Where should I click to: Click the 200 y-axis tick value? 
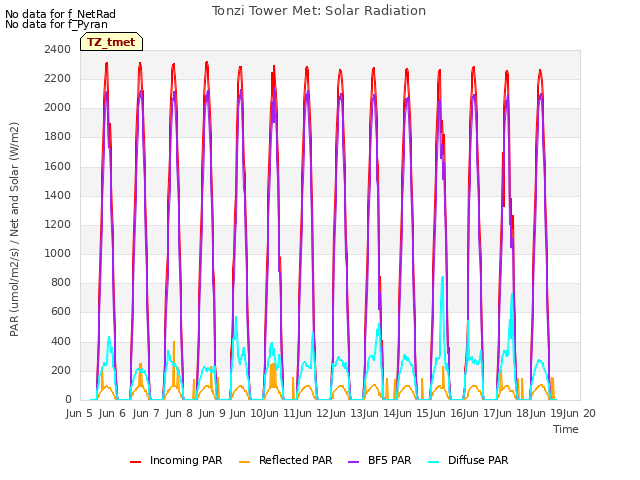click(x=61, y=370)
